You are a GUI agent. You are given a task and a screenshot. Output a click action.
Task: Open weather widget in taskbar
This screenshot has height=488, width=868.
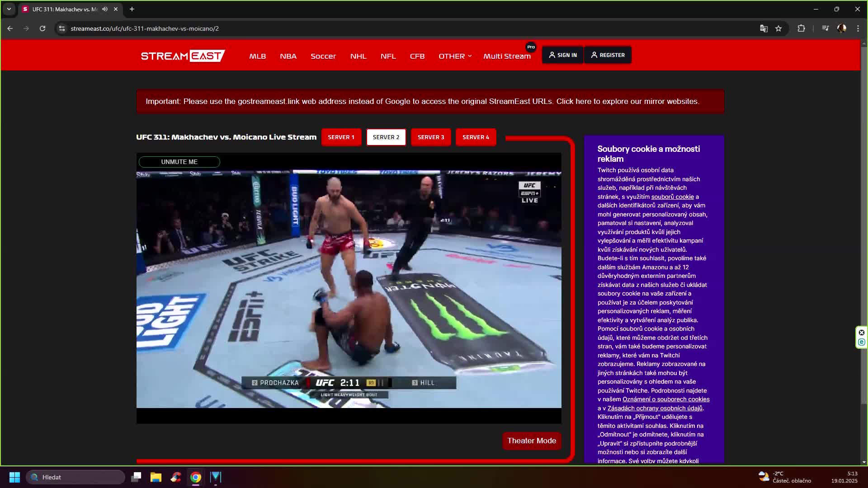tap(784, 477)
